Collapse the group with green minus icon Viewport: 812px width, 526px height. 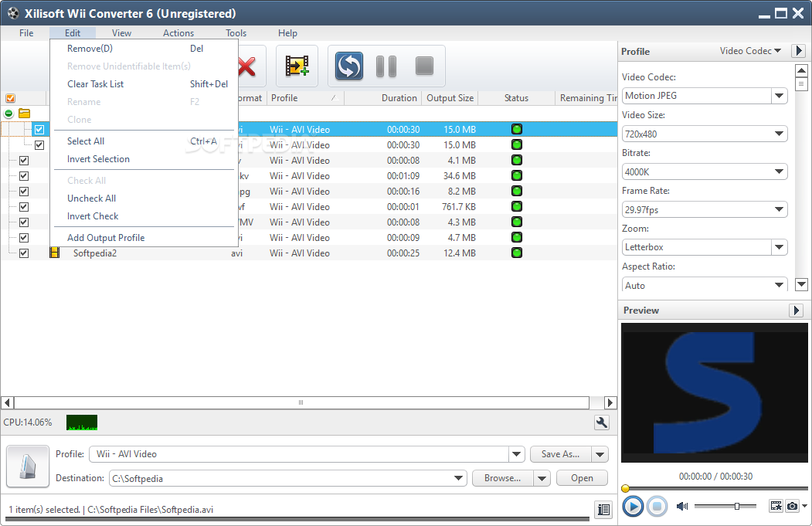8,114
